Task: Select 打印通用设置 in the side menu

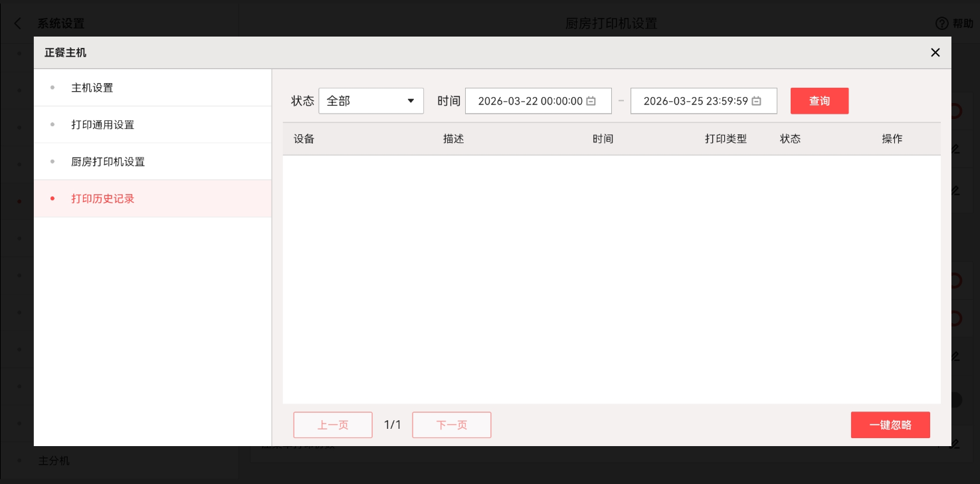Action: (x=102, y=125)
